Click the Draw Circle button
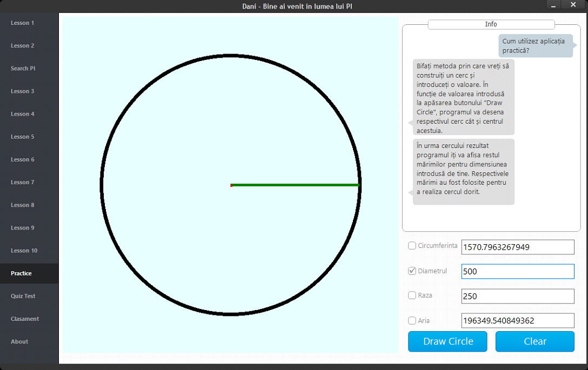The height and width of the screenshot is (370, 588). pos(447,341)
